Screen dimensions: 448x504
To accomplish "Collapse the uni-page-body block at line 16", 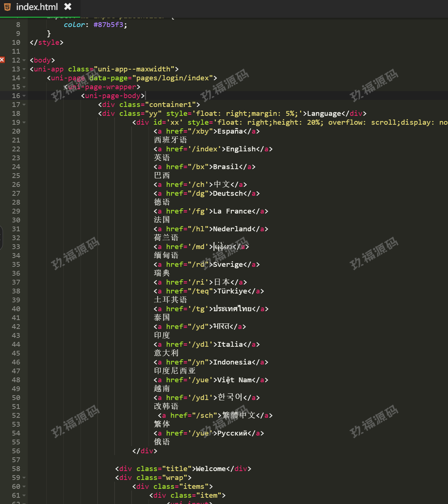I will pyautogui.click(x=24, y=96).
